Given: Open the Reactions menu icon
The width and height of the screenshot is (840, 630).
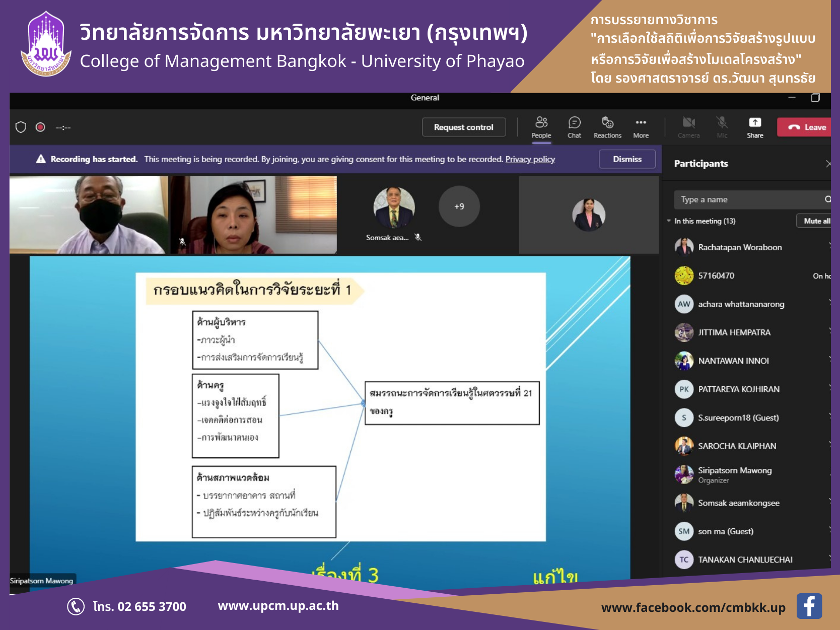Looking at the screenshot, I should point(607,127).
